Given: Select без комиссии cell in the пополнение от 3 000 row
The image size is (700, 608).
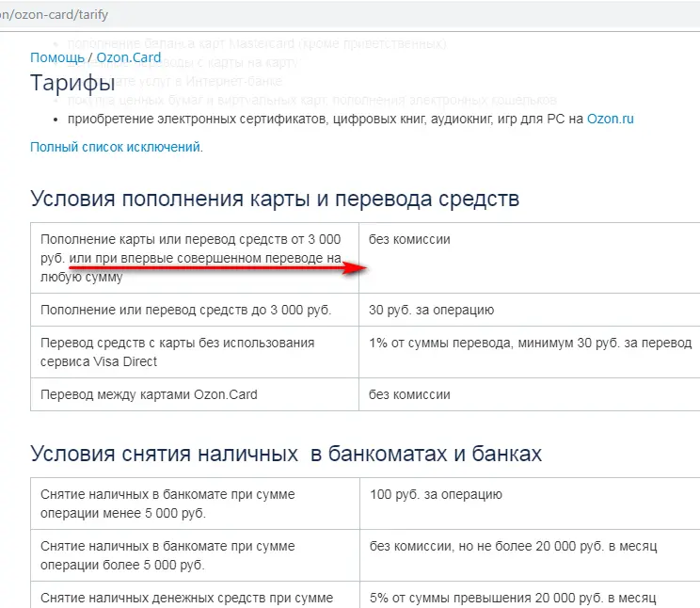Looking at the screenshot, I should pyautogui.click(x=530, y=258).
